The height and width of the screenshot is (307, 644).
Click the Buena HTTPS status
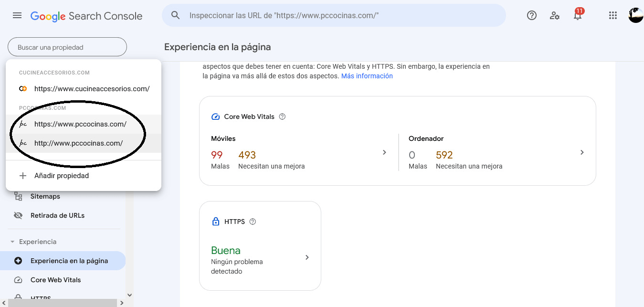(226, 250)
